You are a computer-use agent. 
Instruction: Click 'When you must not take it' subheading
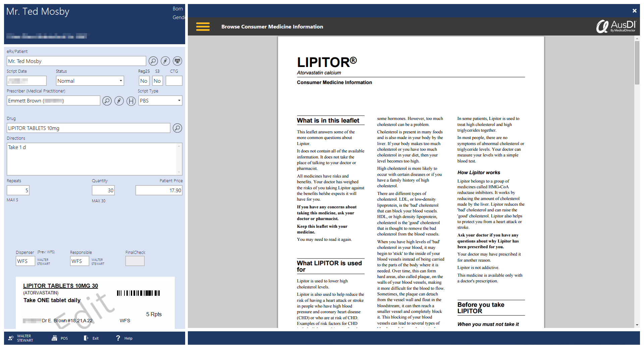point(488,324)
